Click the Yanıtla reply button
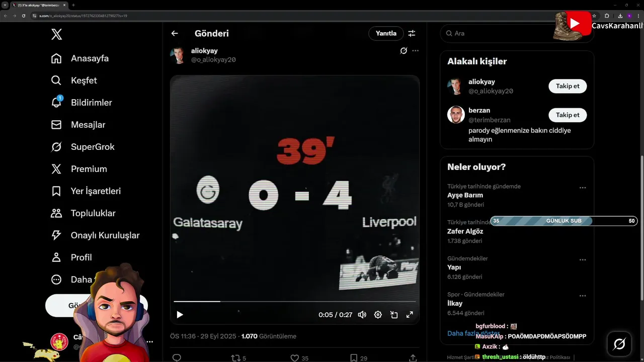The width and height of the screenshot is (644, 362). [386, 33]
